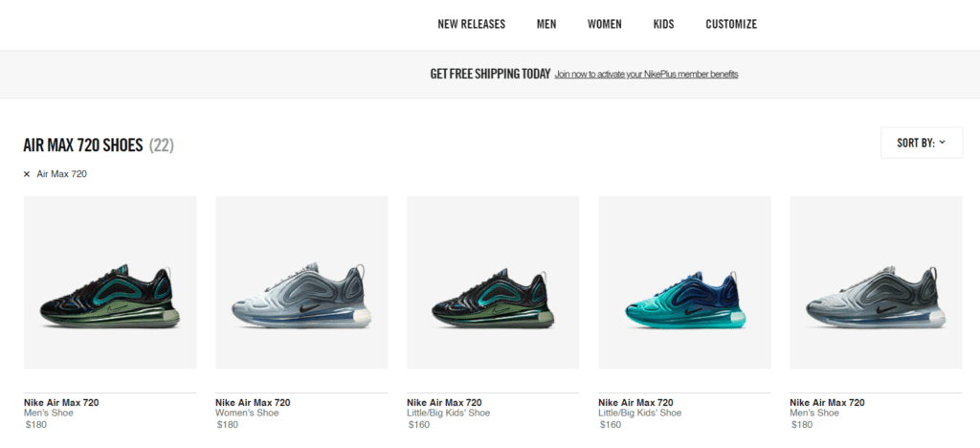Click the Get Free Shipping Today banner text
This screenshot has height=448, width=980.
point(490,74)
